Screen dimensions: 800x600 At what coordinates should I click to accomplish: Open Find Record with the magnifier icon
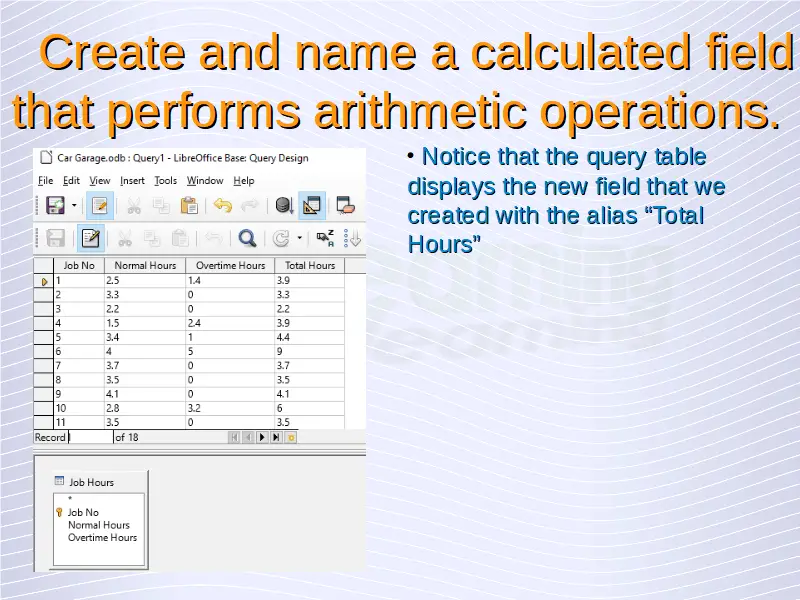[247, 238]
